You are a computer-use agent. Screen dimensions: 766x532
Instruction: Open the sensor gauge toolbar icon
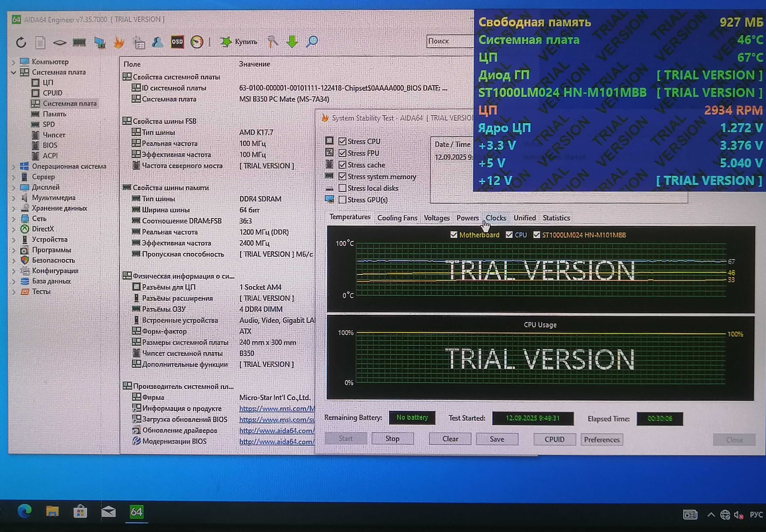click(x=197, y=42)
